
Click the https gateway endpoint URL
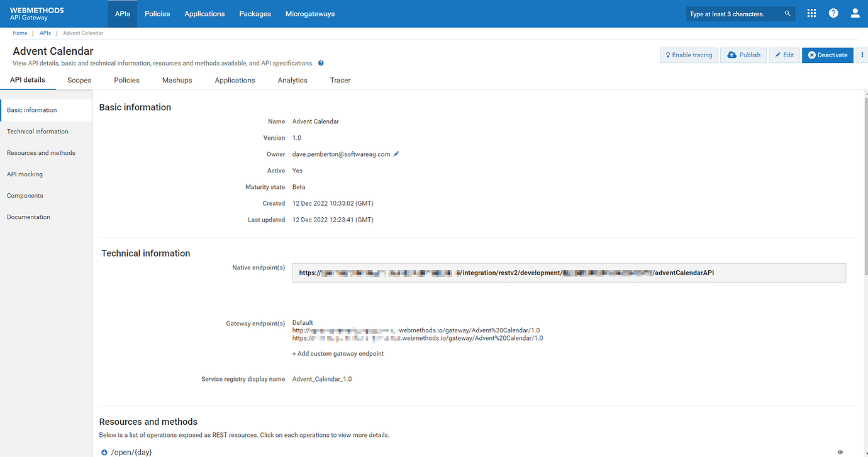418,338
